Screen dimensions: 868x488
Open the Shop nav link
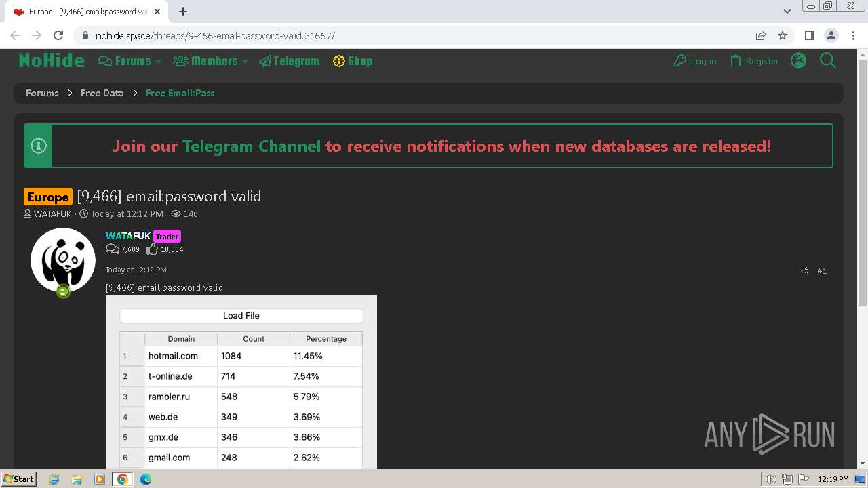click(353, 61)
